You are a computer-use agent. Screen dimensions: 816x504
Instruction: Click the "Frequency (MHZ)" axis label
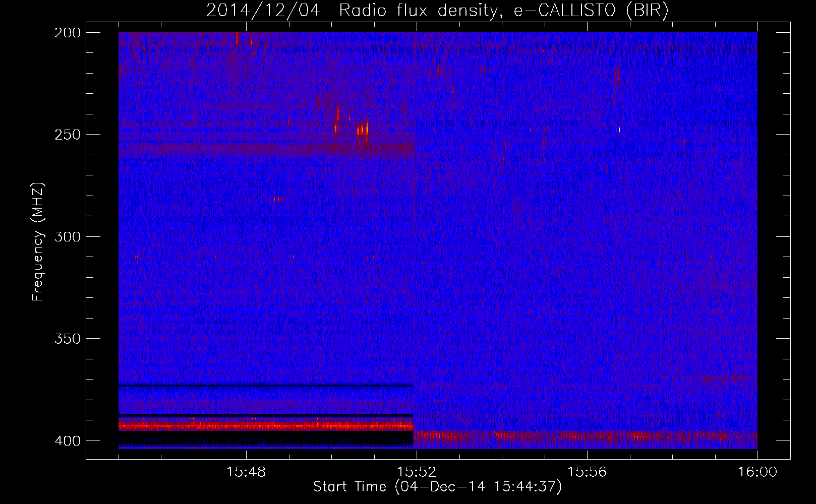point(38,242)
